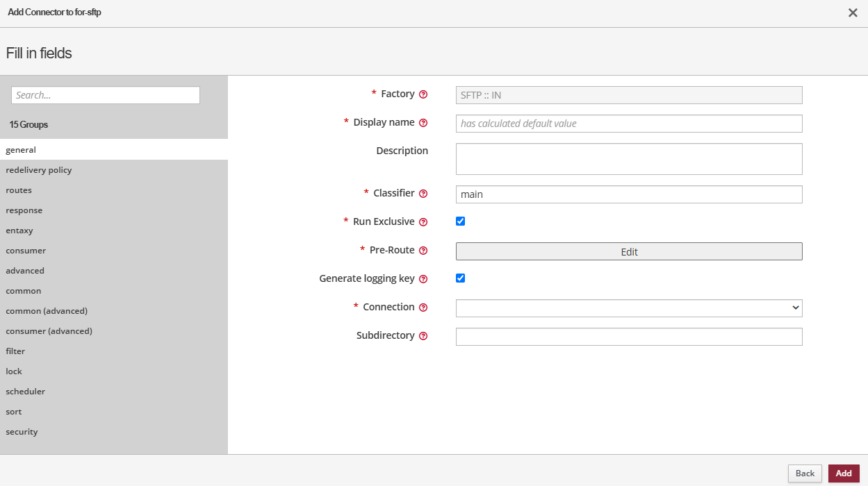Open the Connection dropdown list
This screenshot has height=486, width=868.
pos(628,308)
